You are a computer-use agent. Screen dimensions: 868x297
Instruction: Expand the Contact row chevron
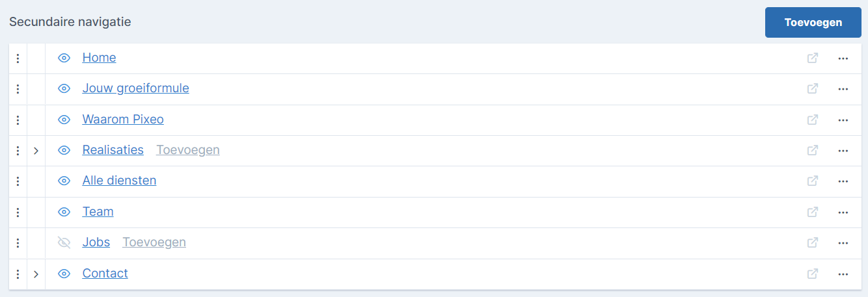(36, 274)
